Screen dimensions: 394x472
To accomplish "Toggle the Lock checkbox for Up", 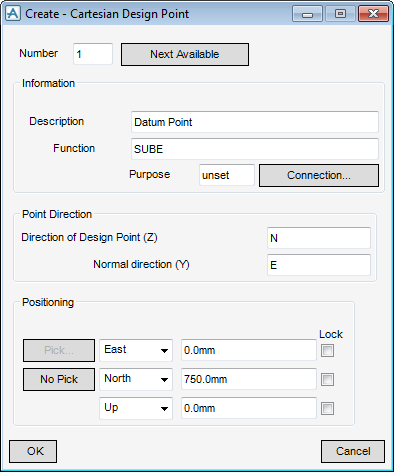I will (327, 408).
